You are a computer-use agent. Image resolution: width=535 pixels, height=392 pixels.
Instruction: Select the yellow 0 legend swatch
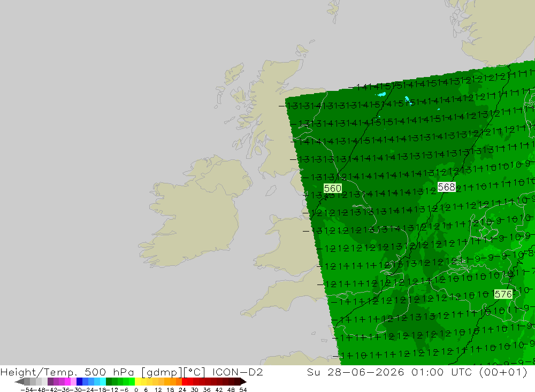(138, 381)
